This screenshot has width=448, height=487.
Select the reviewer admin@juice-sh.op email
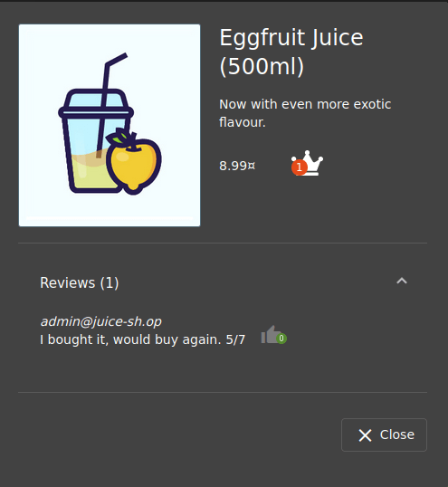[x=100, y=321]
